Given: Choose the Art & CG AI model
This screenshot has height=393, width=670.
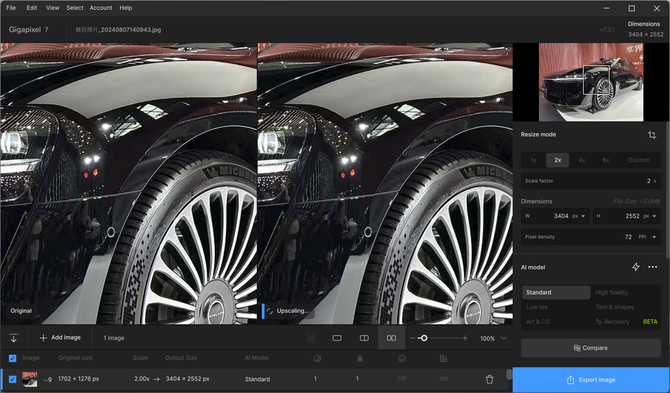Looking at the screenshot, I should point(538,322).
